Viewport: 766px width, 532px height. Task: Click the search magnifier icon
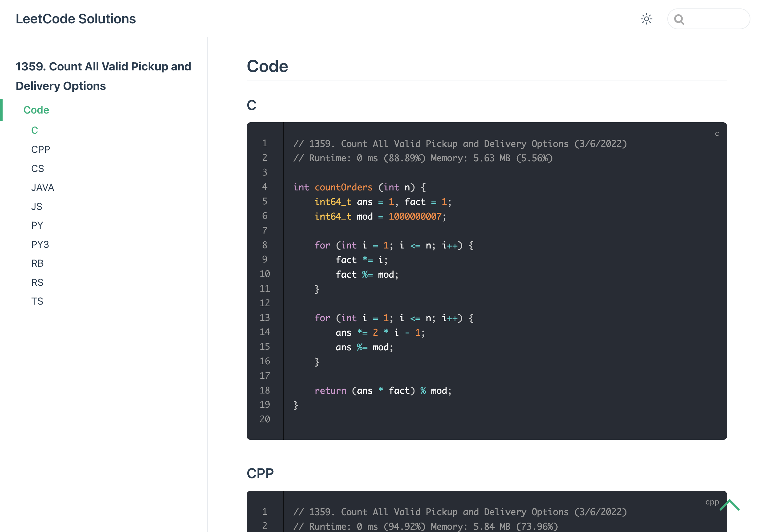tap(679, 20)
